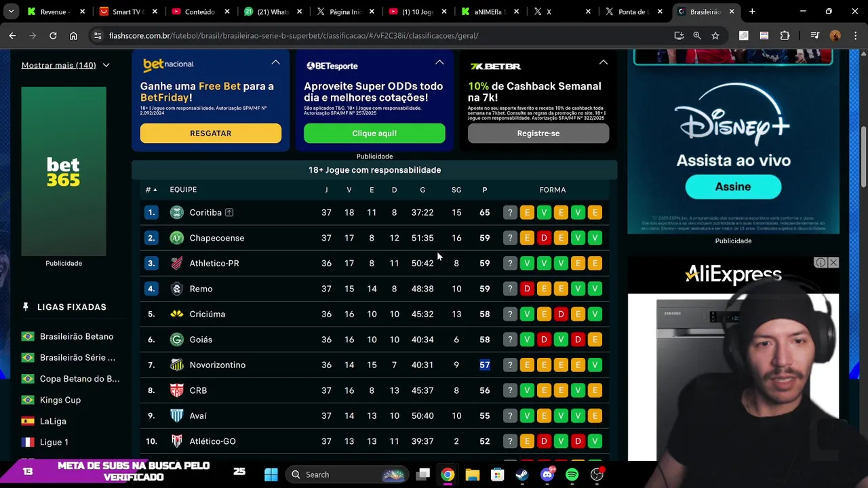Screen dimensions: 868x488
Task: Open Kings Cup league link
Action: pos(60,400)
